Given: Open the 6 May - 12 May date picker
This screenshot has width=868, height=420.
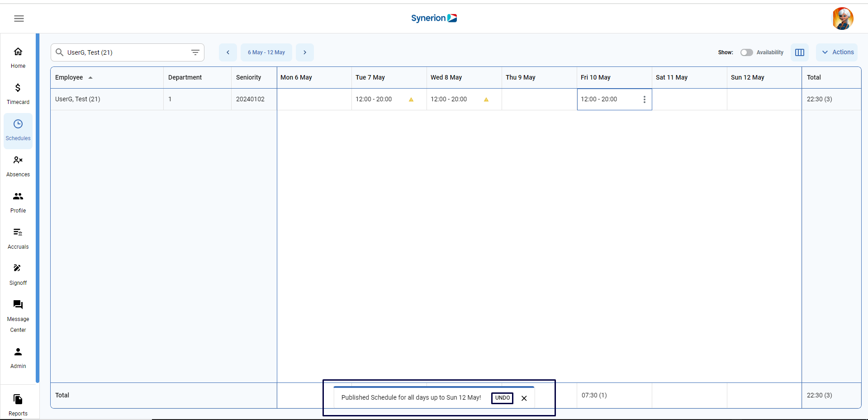Looking at the screenshot, I should point(266,52).
